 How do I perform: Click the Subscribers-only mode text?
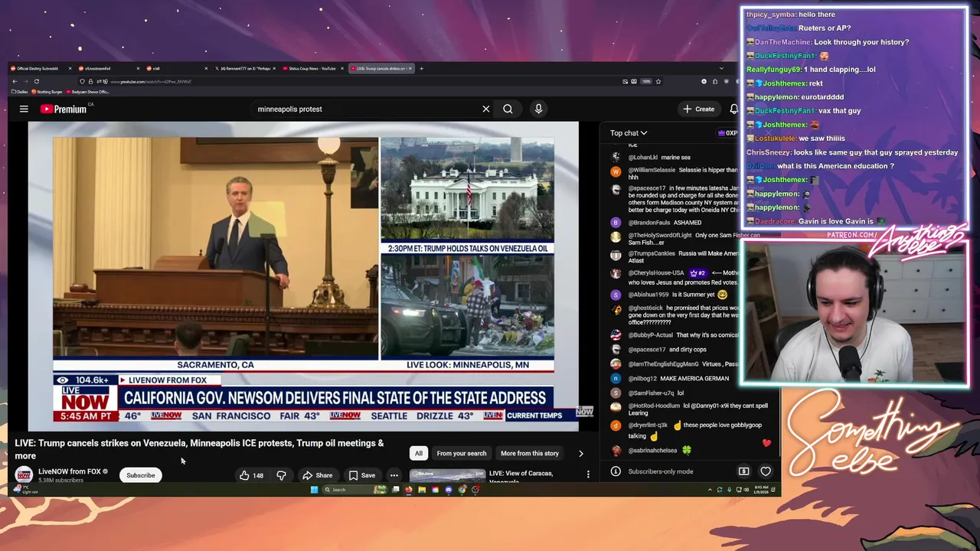661,471
